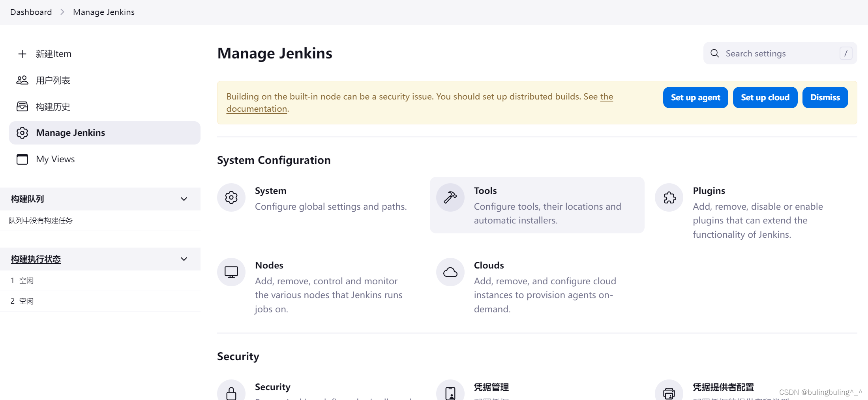Click the people icon beside 用户列表

[22, 80]
